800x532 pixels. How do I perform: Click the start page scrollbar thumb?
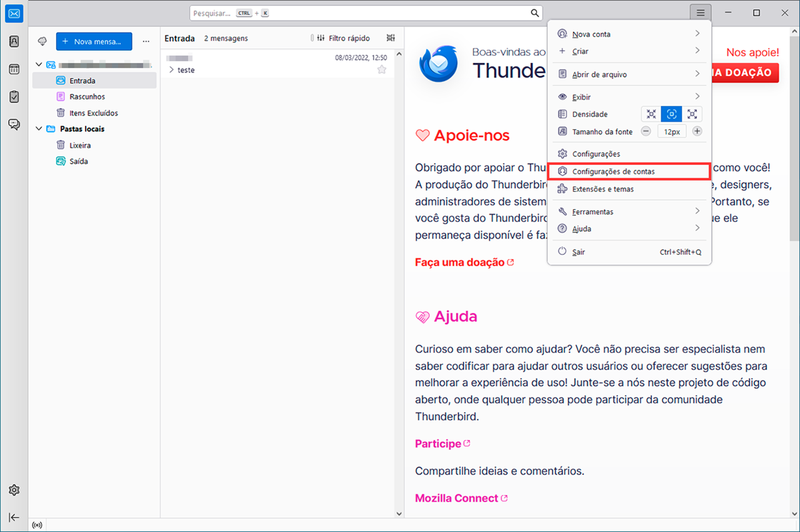794,138
